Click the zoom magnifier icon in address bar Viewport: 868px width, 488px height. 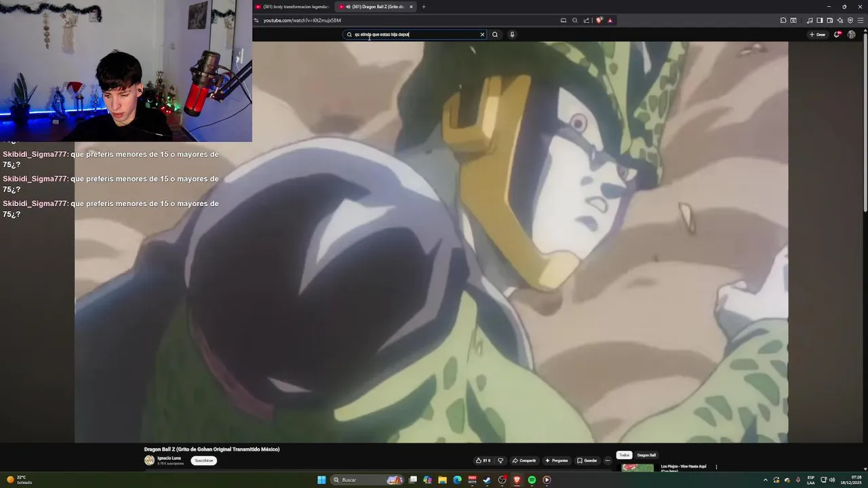pyautogui.click(x=575, y=20)
